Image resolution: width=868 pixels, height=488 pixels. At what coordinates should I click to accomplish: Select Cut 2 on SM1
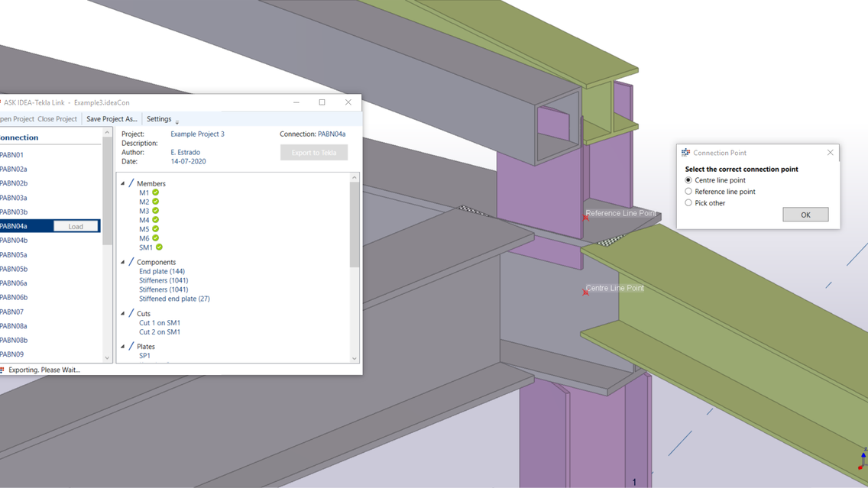pos(160,332)
